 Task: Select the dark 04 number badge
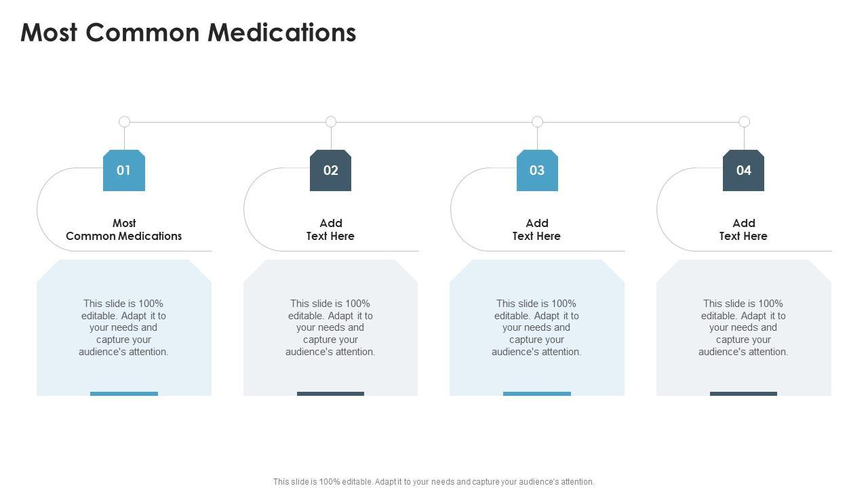pyautogui.click(x=743, y=170)
